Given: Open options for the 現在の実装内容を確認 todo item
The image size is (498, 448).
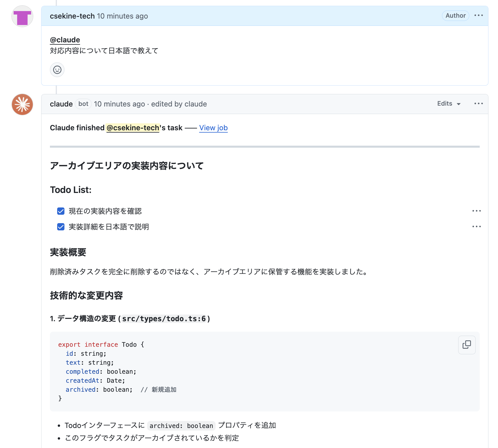Looking at the screenshot, I should tap(476, 211).
